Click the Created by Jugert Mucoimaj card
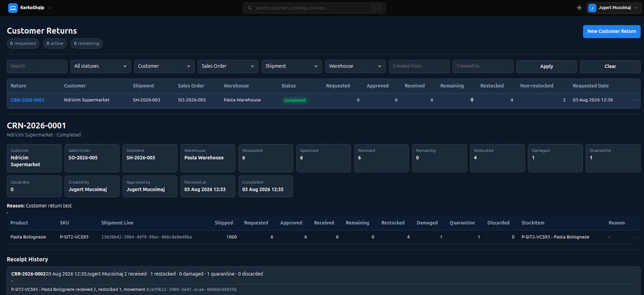Viewport: 644px width, 295px height. [x=92, y=186]
